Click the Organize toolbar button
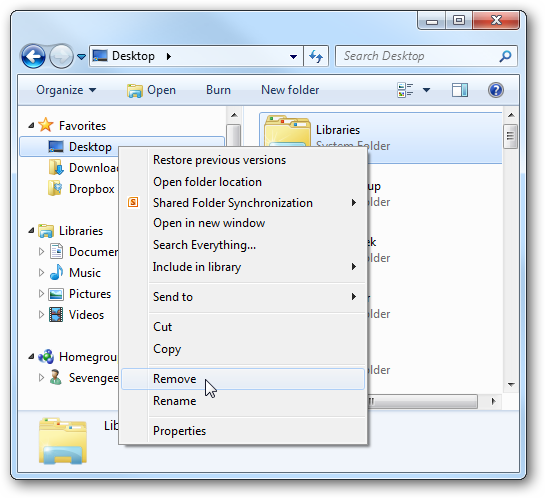Viewport: 545px width, 498px height. (66, 90)
